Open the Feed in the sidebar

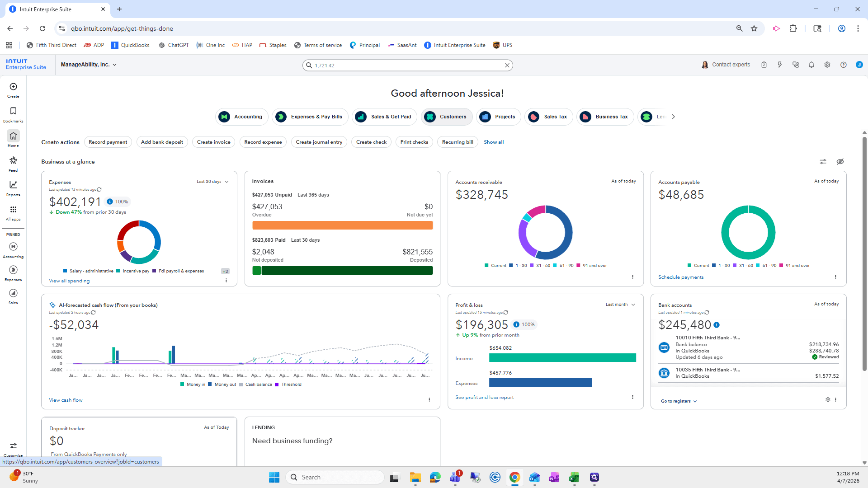point(13,164)
